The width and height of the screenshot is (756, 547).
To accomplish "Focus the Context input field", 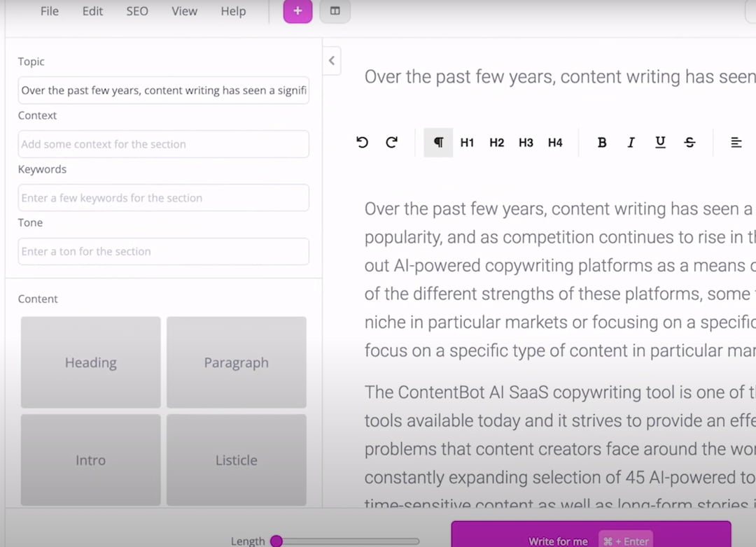I will point(163,144).
